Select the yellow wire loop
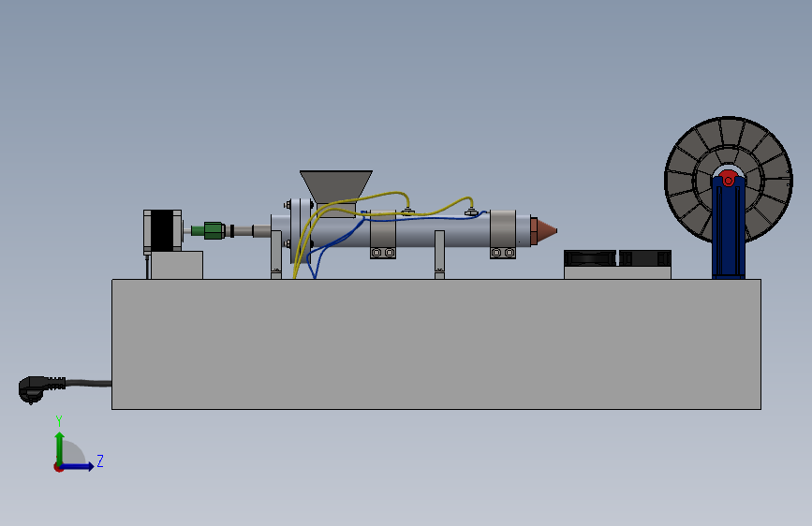The width and height of the screenshot is (812, 526). pos(383,197)
